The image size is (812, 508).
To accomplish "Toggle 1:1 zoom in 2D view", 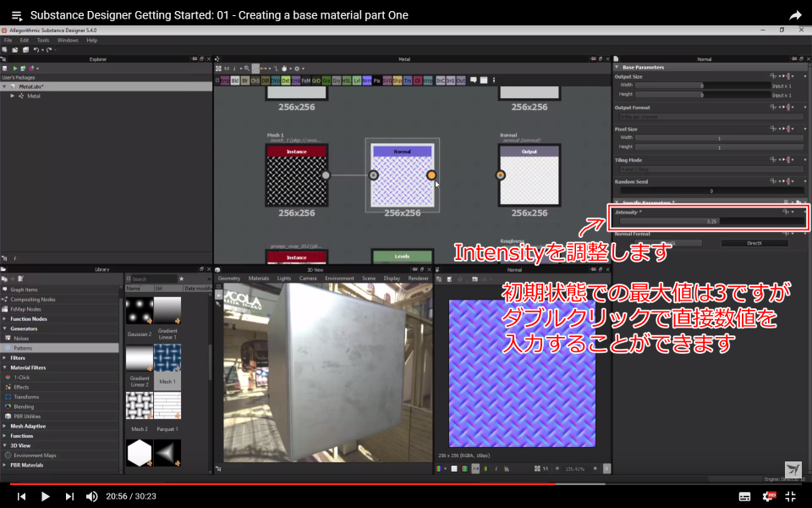I will pyautogui.click(x=546, y=468).
